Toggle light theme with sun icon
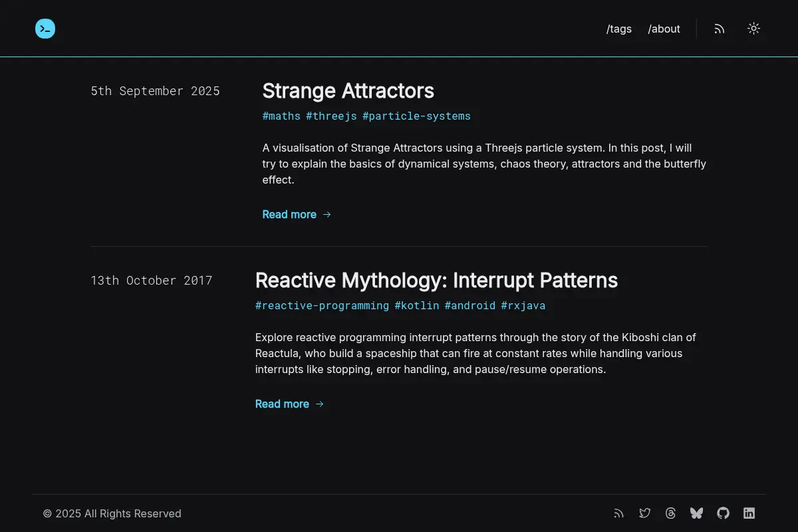The width and height of the screenshot is (798, 532). (753, 29)
